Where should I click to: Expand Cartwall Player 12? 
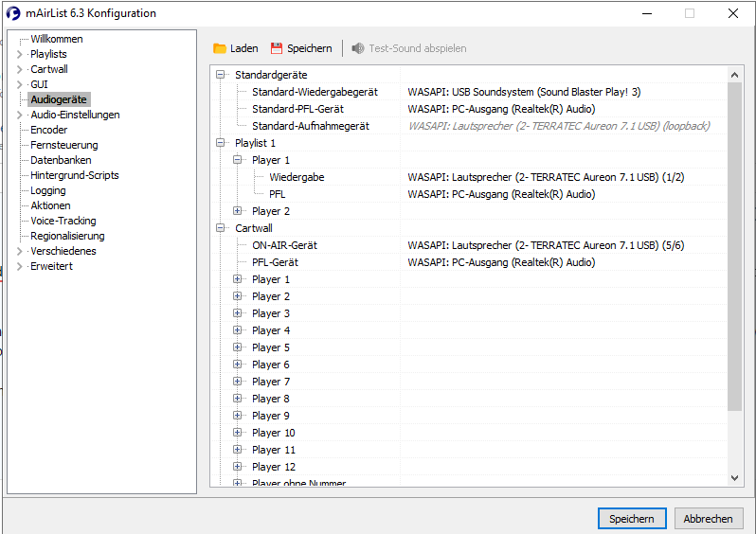coord(237,466)
